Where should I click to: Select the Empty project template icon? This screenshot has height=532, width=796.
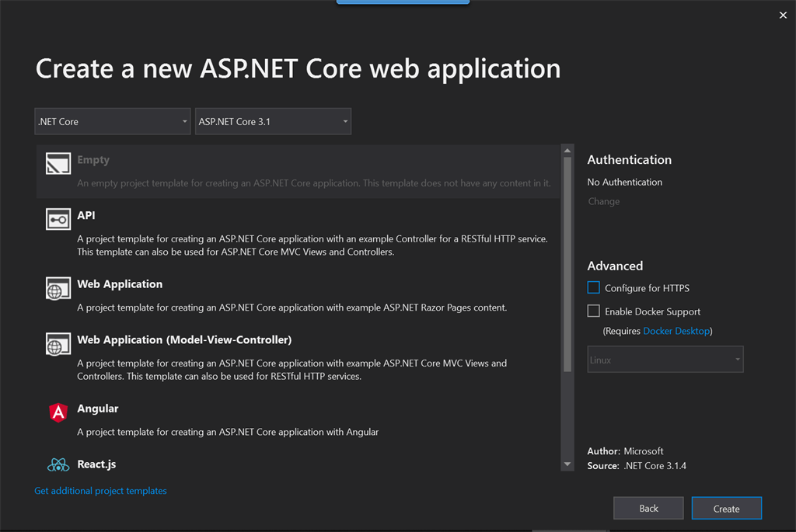pyautogui.click(x=58, y=163)
